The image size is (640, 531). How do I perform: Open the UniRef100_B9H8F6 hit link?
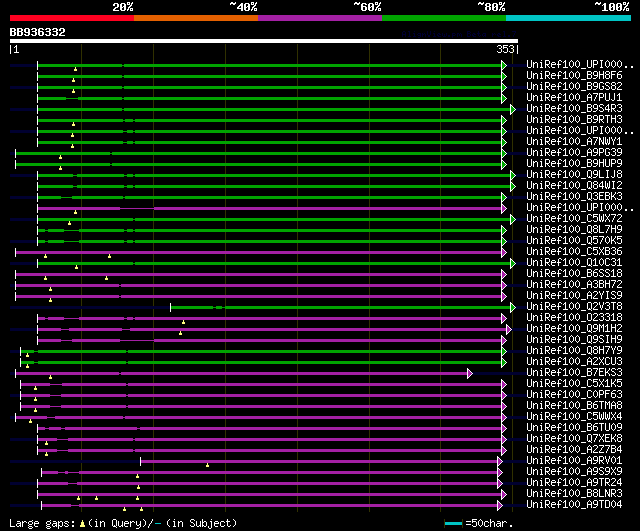coord(574,76)
